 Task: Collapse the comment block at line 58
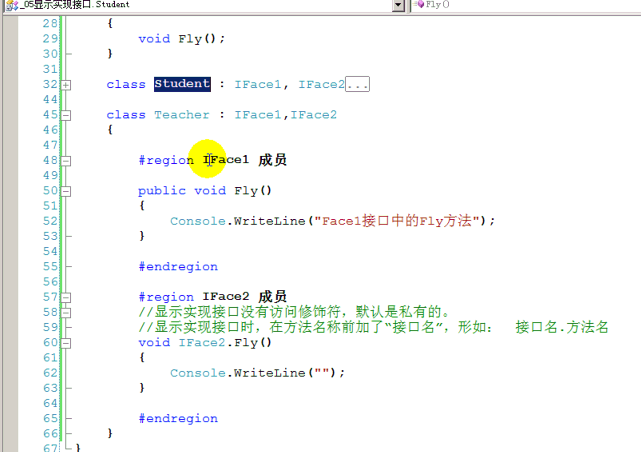click(x=66, y=313)
